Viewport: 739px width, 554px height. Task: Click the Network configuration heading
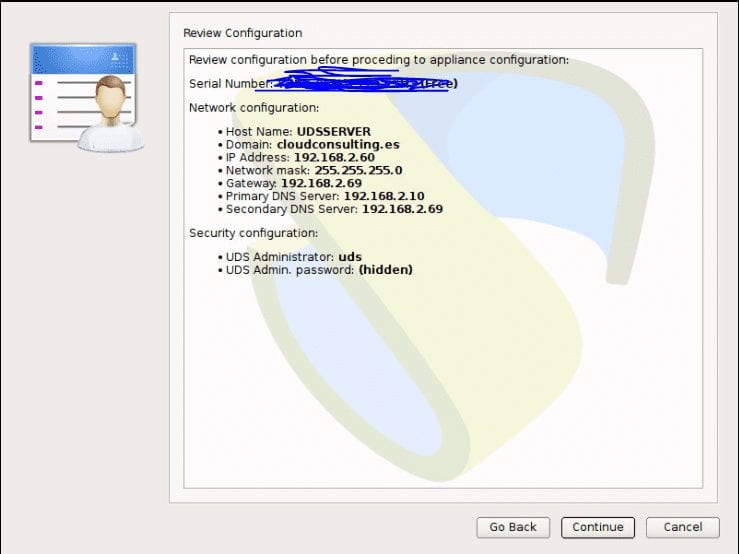[x=254, y=108]
